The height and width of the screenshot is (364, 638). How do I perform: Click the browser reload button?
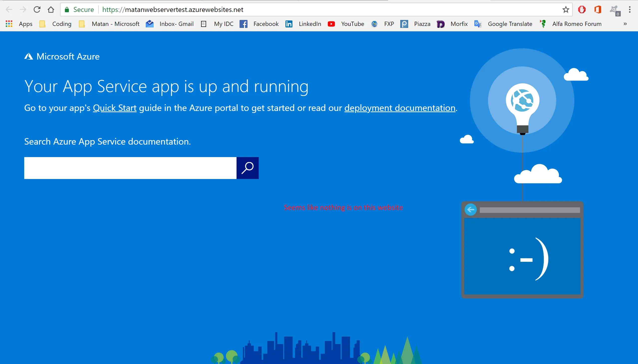coord(37,9)
